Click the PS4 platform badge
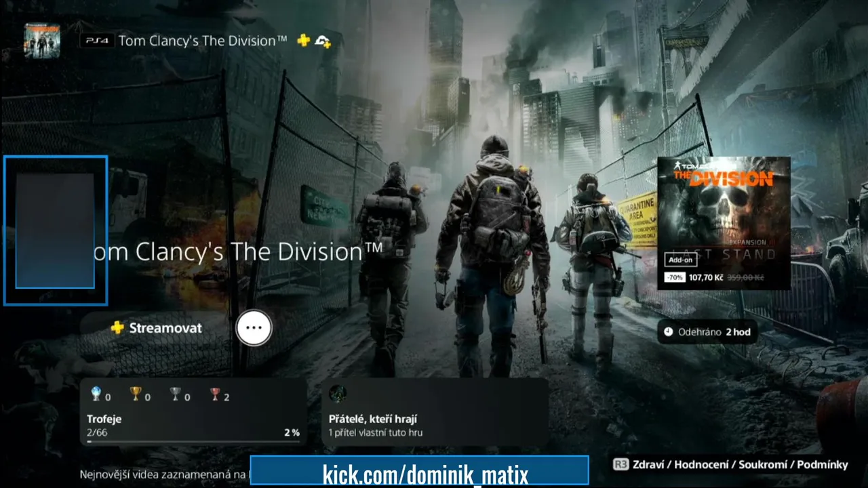Image resolution: width=868 pixels, height=488 pixels. click(97, 41)
